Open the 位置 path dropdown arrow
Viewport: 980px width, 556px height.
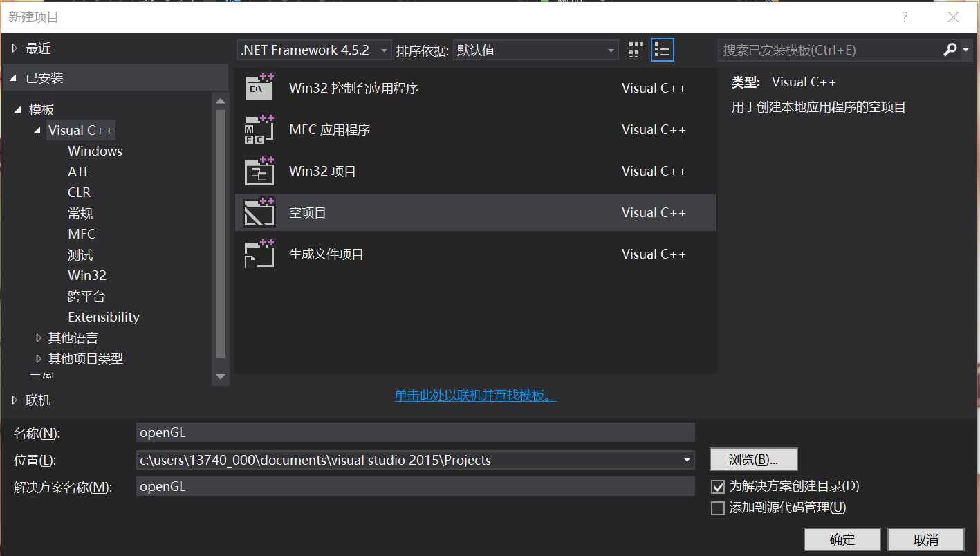687,460
